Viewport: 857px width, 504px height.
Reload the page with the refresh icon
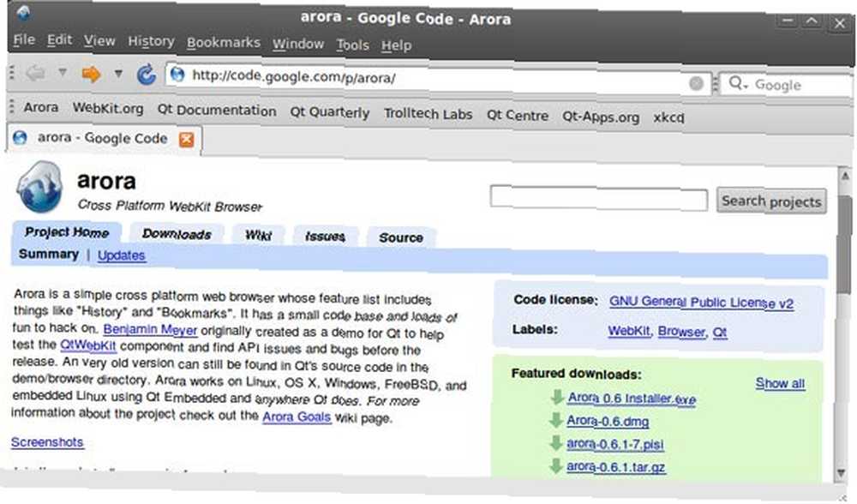tap(146, 75)
